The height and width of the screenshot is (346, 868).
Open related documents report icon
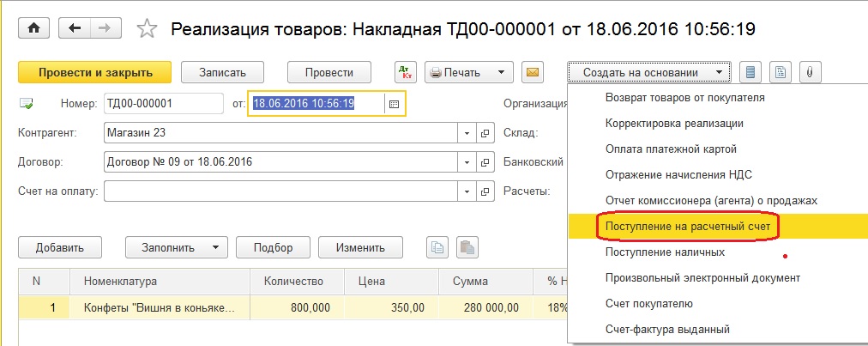pos(781,72)
